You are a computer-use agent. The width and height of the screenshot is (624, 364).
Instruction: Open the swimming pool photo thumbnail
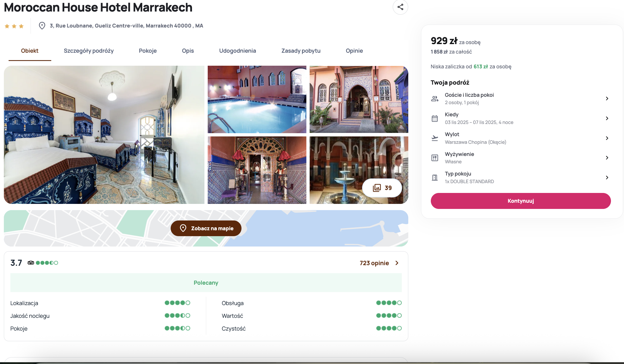pyautogui.click(x=257, y=99)
